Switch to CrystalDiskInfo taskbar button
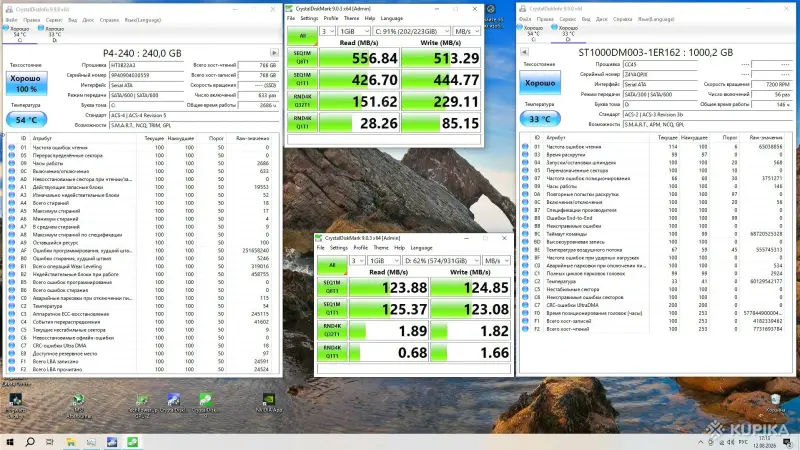Screen dimensions: 800x450 click(x=112, y=442)
